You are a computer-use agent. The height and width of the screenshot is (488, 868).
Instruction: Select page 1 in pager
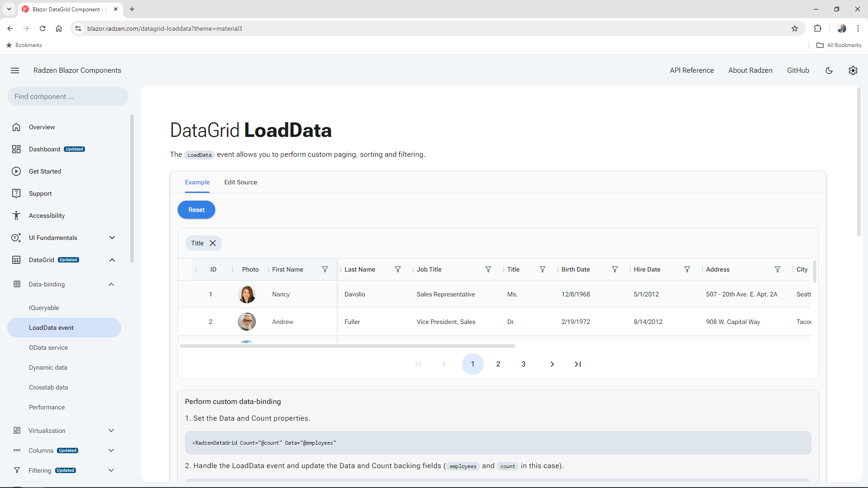coord(473,364)
